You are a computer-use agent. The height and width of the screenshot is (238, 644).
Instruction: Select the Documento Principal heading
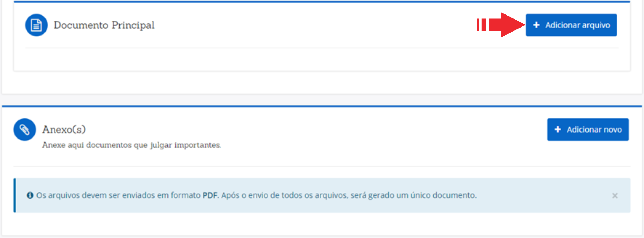(104, 25)
